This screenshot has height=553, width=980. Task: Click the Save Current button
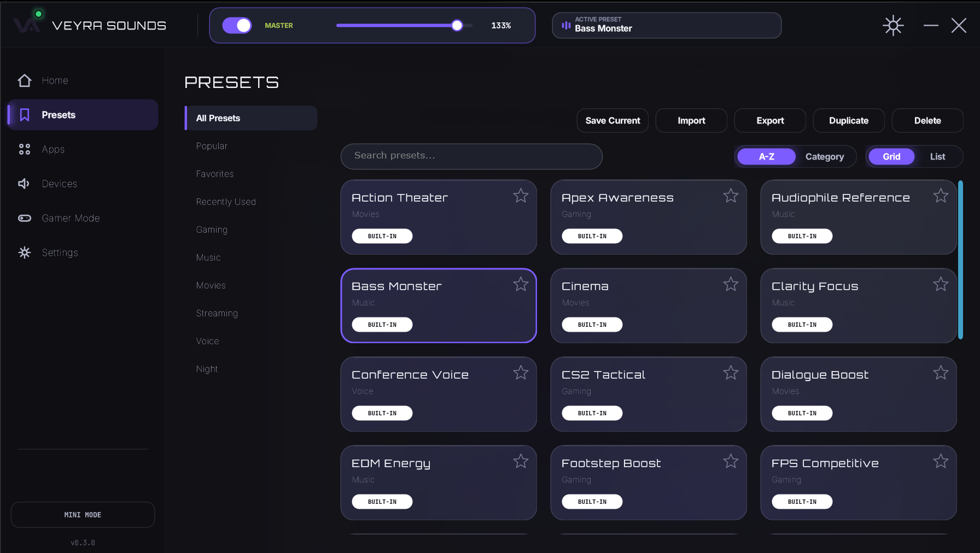(x=612, y=121)
